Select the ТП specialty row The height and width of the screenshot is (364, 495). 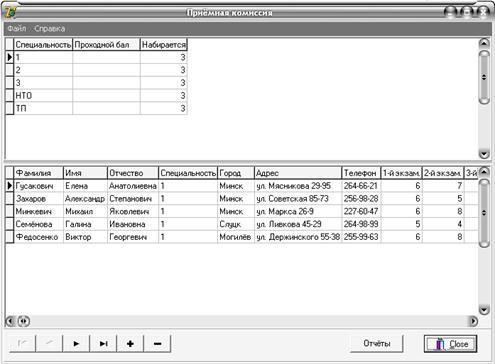(x=96, y=108)
